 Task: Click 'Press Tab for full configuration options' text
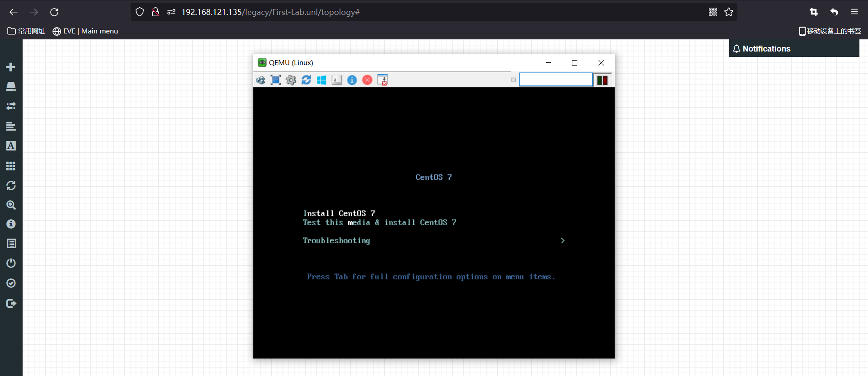tap(431, 277)
